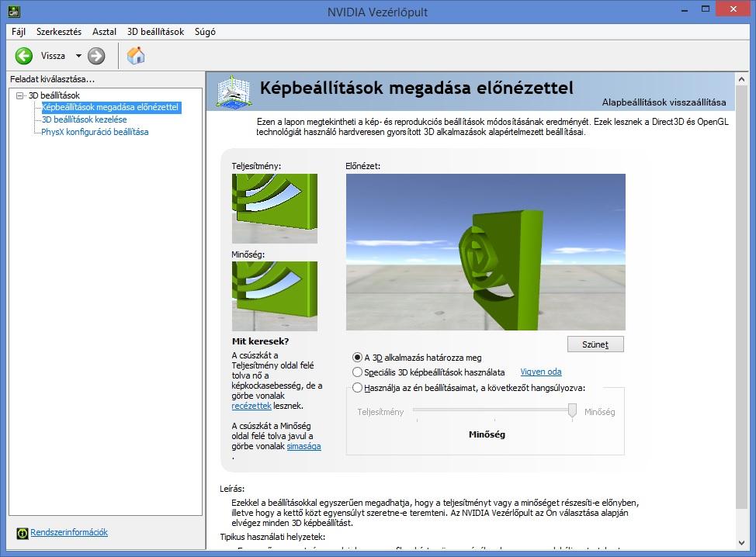756x557 pixels.
Task: Select 'A 3D alkalmazás határozza meg' radio
Action: (x=357, y=358)
